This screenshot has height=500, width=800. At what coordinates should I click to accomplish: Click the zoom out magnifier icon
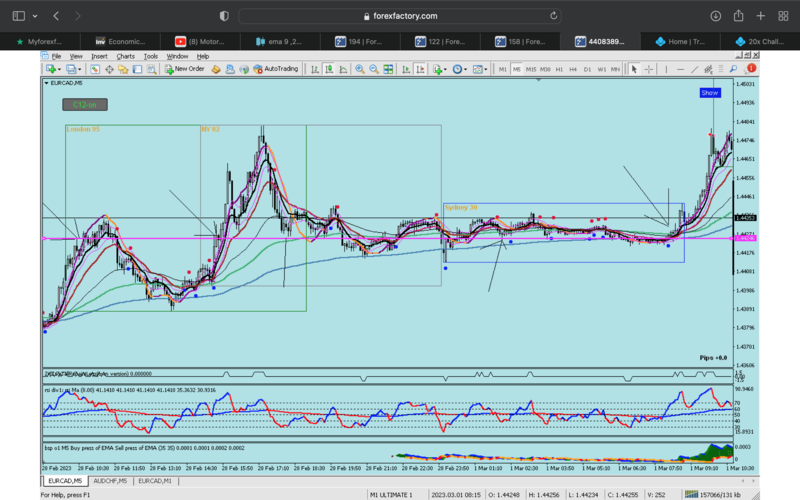[373, 69]
